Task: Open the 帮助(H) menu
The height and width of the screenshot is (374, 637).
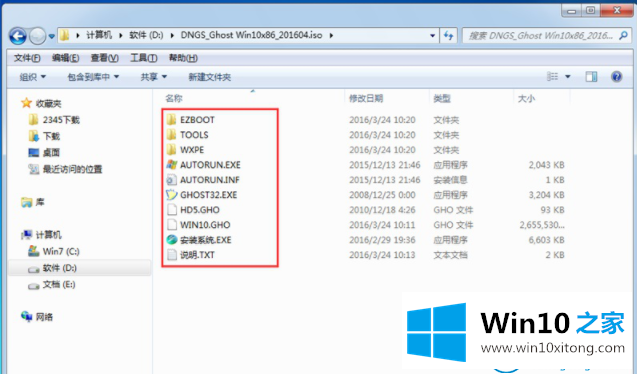Action: tap(183, 58)
